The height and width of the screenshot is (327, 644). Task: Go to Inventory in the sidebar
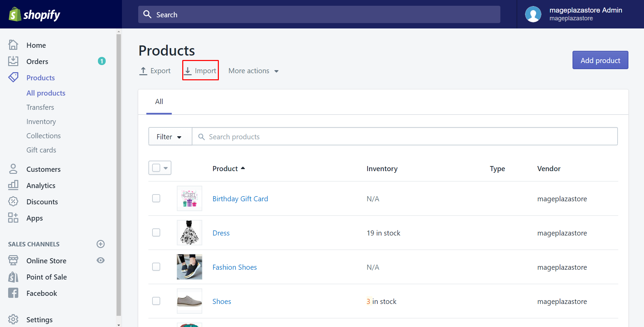(41, 122)
